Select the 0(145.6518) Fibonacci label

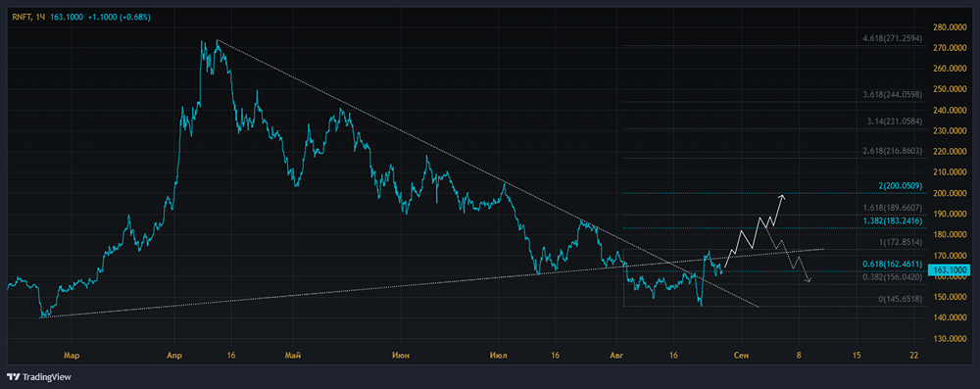900,299
